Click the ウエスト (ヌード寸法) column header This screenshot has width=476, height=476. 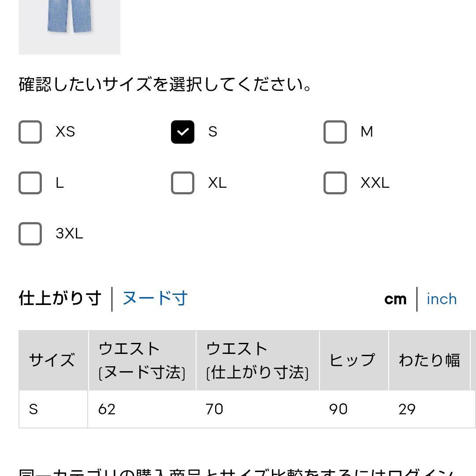point(142,361)
